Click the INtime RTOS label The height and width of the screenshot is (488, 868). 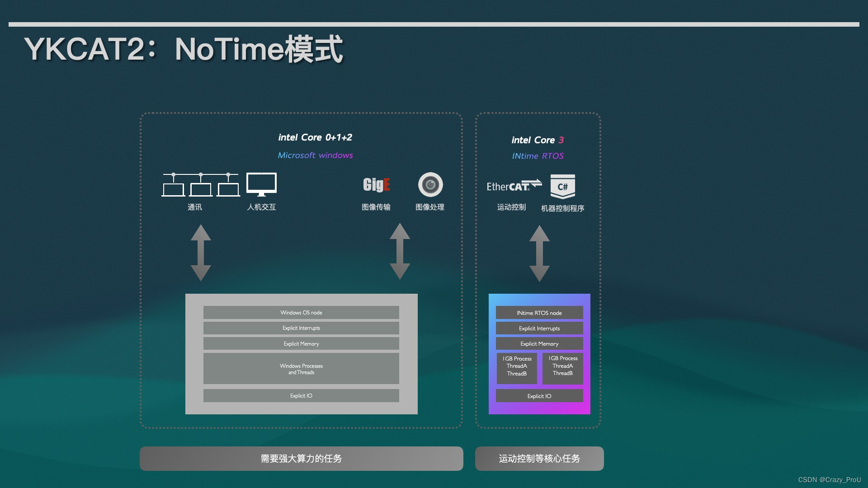538,156
